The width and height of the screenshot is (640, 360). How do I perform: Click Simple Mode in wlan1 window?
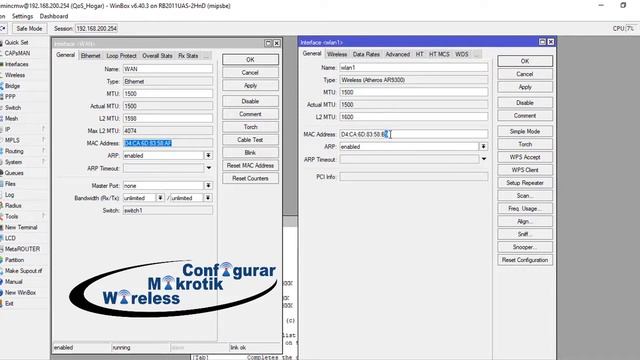point(525,131)
